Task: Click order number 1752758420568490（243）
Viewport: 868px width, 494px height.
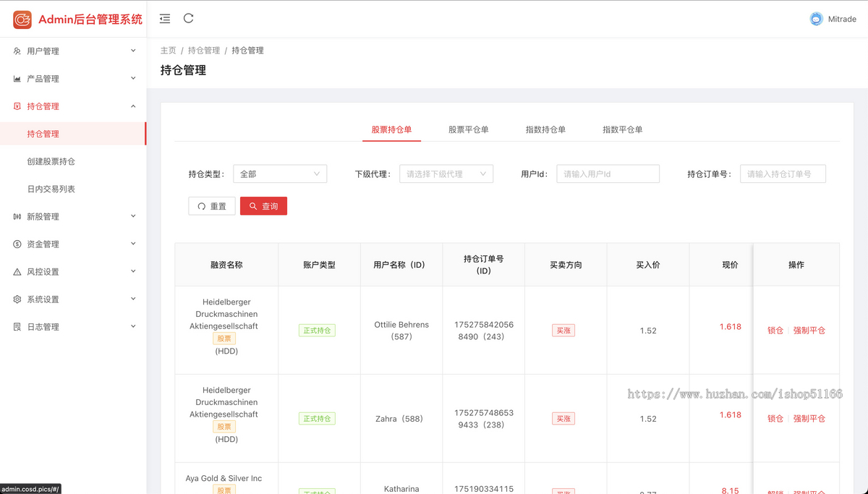Action: 484,331
